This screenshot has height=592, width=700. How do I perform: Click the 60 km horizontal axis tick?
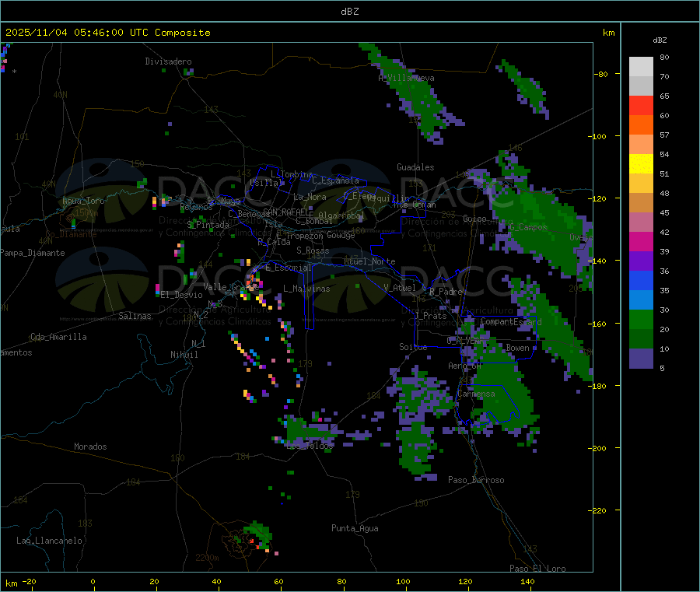pos(278,582)
